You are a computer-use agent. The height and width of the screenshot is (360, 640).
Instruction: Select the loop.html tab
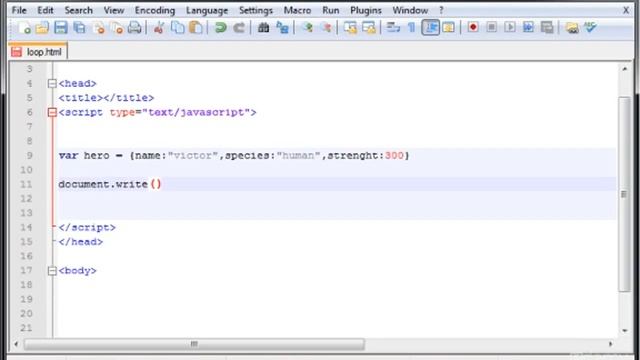coord(38,52)
